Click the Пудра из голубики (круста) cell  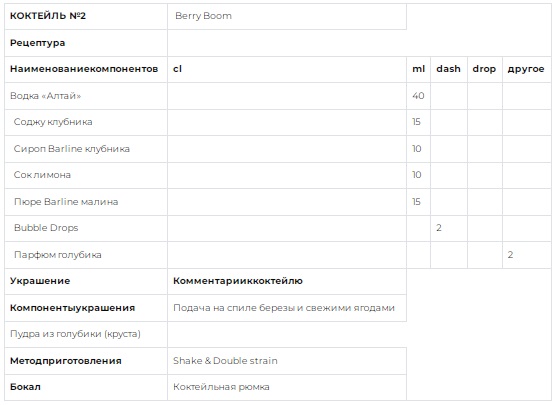click(x=86, y=334)
